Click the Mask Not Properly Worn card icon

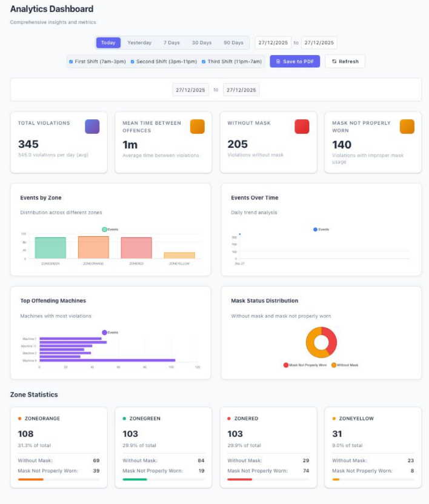(407, 126)
